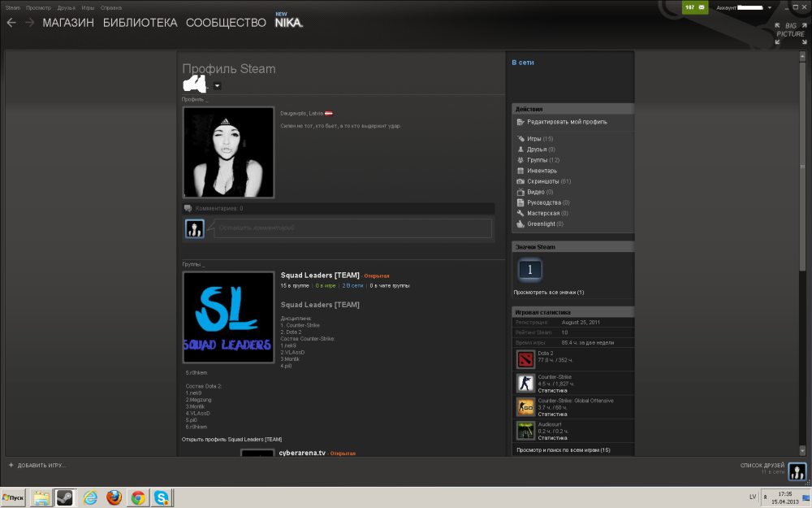Open Internet Explorer from the taskbar
Image resolution: width=812 pixels, height=508 pixels.
(90, 498)
